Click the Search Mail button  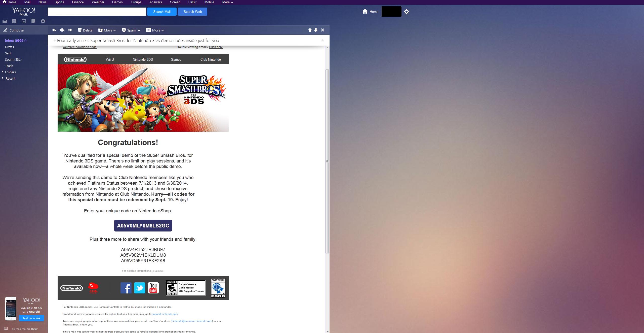[162, 12]
